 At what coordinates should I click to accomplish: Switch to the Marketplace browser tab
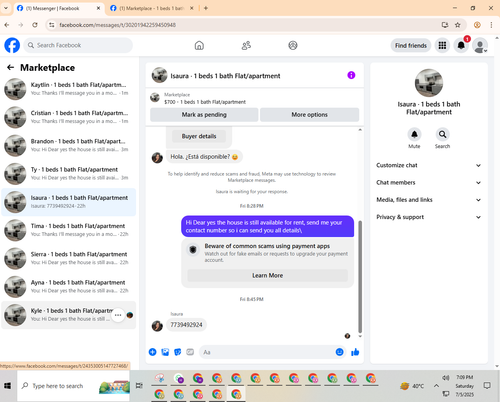(152, 8)
